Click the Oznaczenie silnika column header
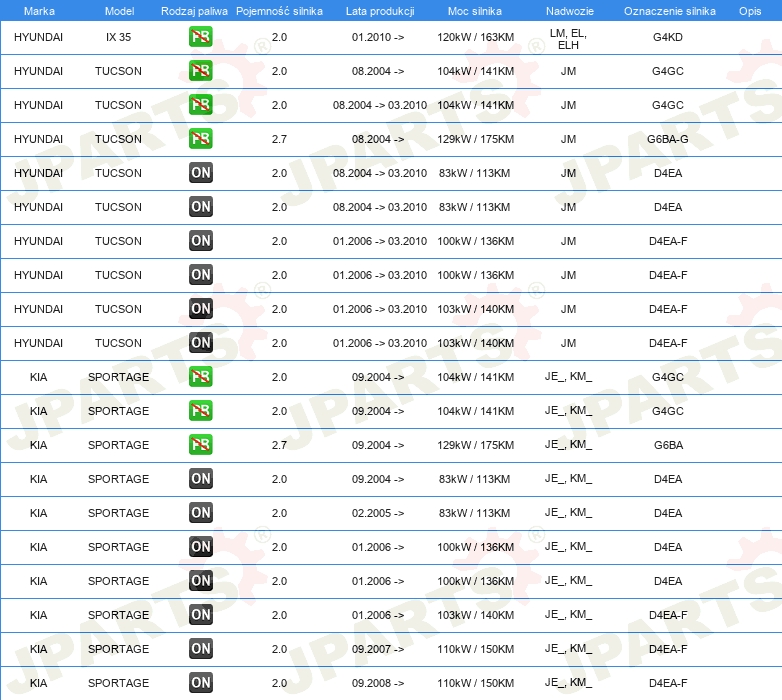This screenshot has width=782, height=700. (669, 11)
